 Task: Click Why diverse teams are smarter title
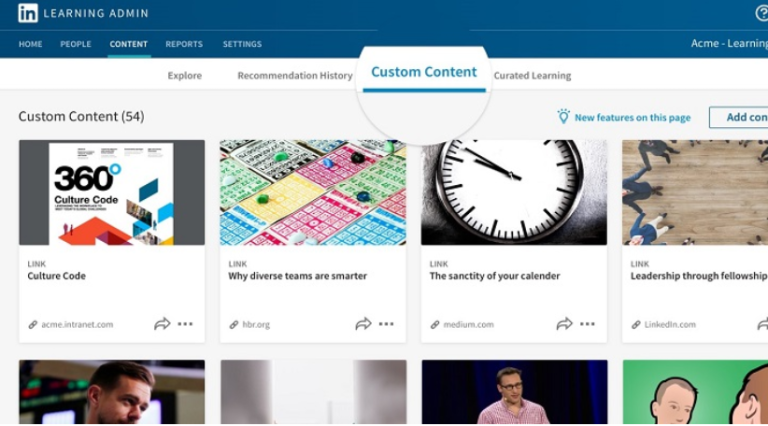(297, 276)
